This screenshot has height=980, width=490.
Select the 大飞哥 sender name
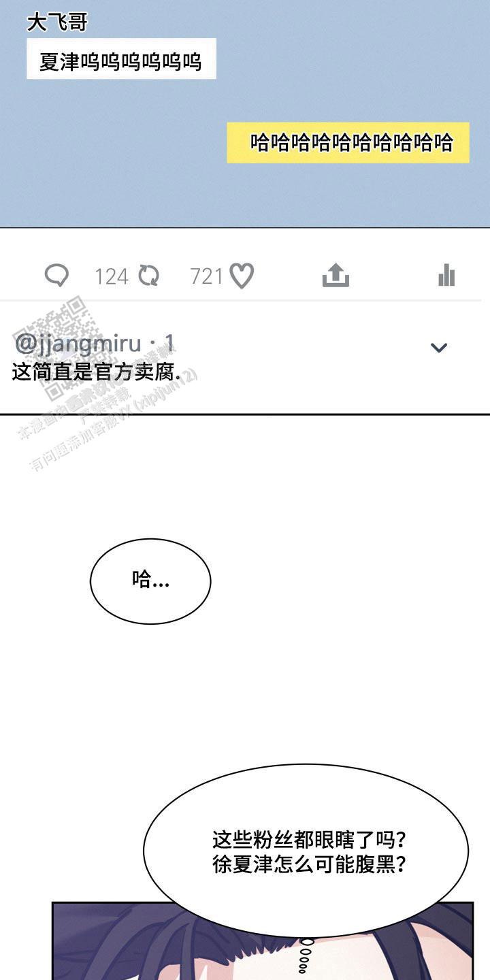(x=57, y=22)
